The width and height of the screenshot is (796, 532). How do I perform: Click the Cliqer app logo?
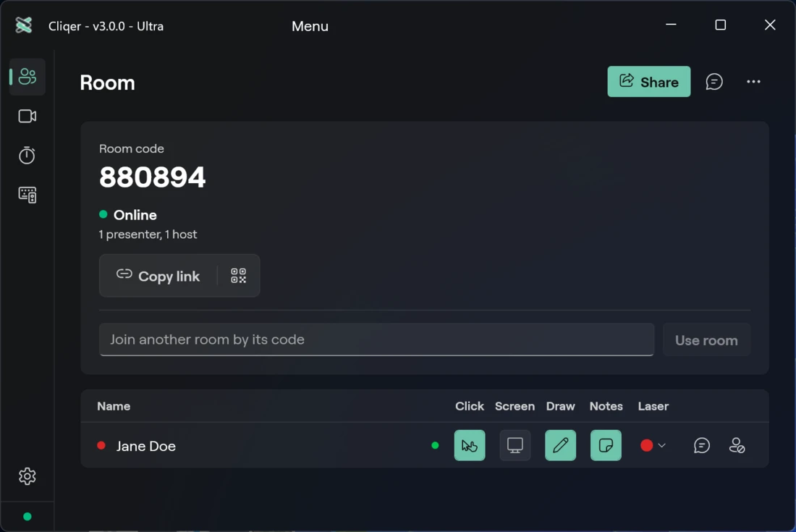(x=24, y=25)
